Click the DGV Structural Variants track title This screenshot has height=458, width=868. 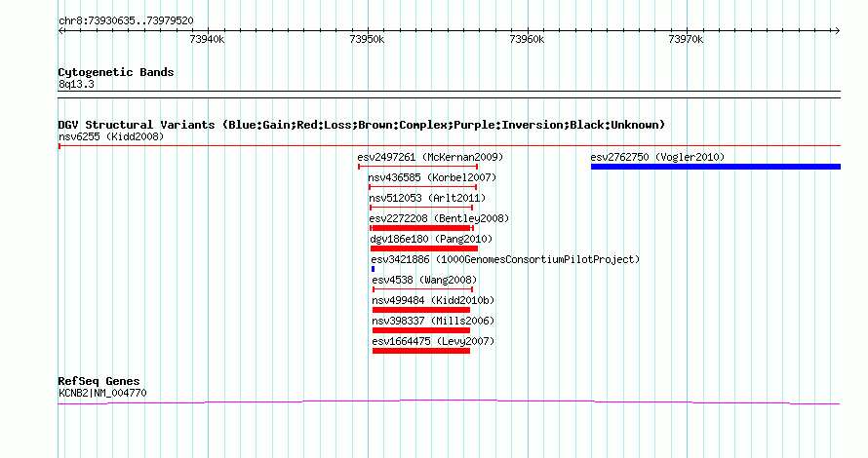coord(362,125)
